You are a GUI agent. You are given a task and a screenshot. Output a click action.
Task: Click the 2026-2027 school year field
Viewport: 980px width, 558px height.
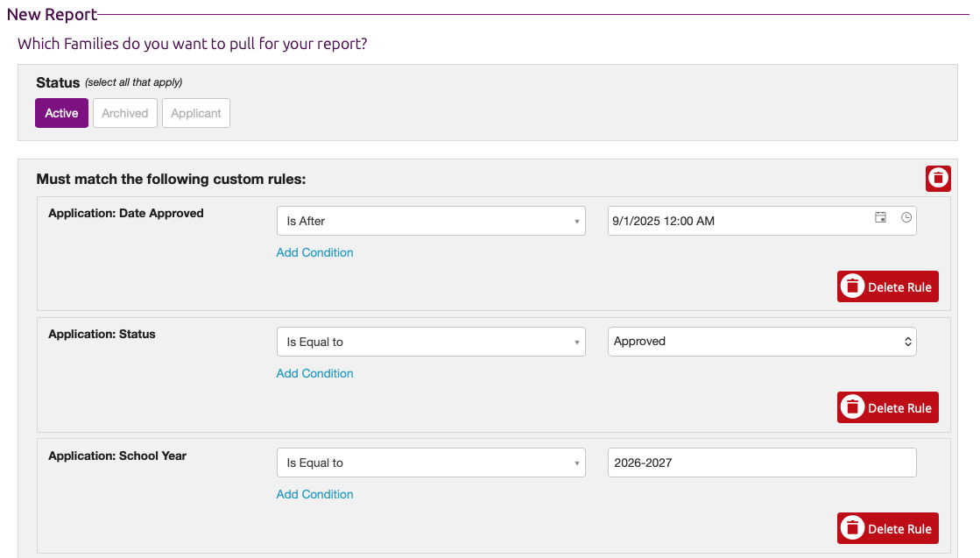coord(761,463)
